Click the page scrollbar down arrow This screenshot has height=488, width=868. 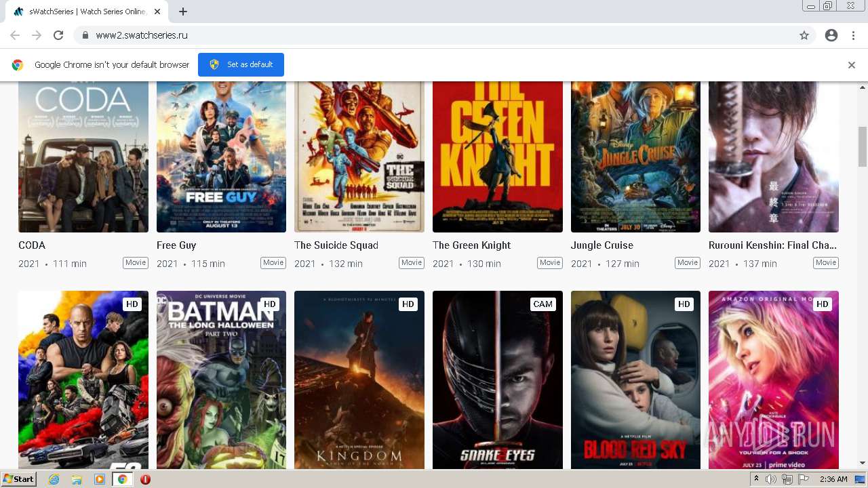point(863,464)
